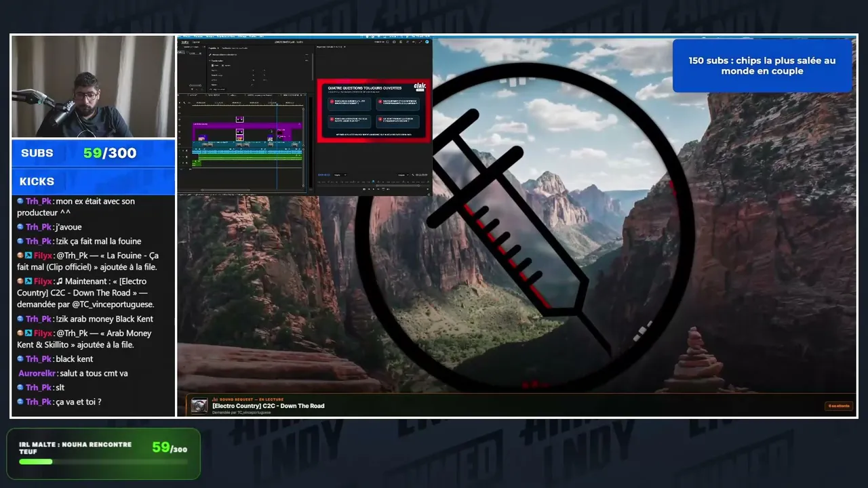The image size is (868, 488).
Task: Switch to the Edit tab in Premiere's header
Action: pyautogui.click(x=185, y=42)
